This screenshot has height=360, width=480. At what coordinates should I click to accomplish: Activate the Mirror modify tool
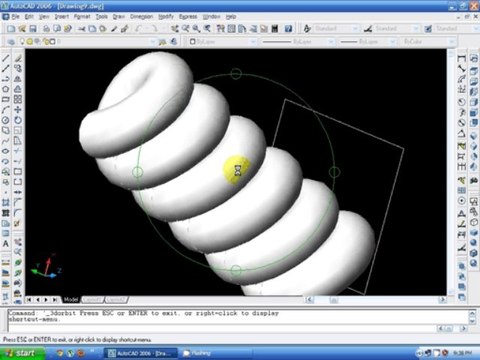(18, 79)
